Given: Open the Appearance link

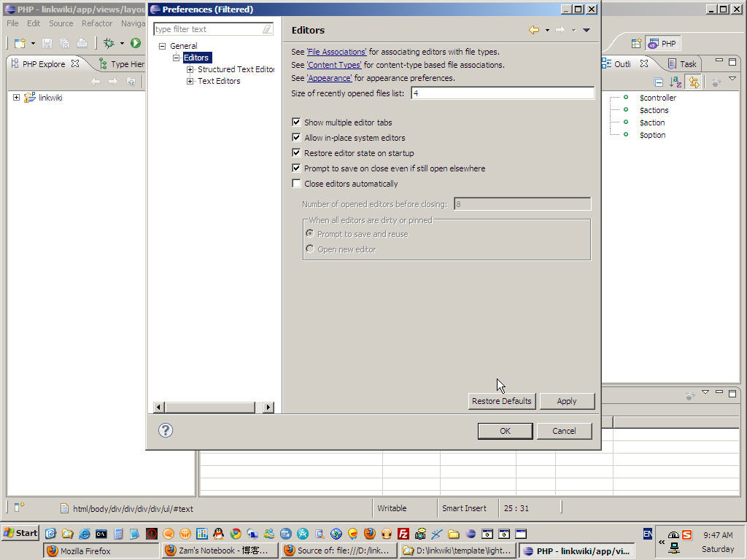Looking at the screenshot, I should 329,78.
